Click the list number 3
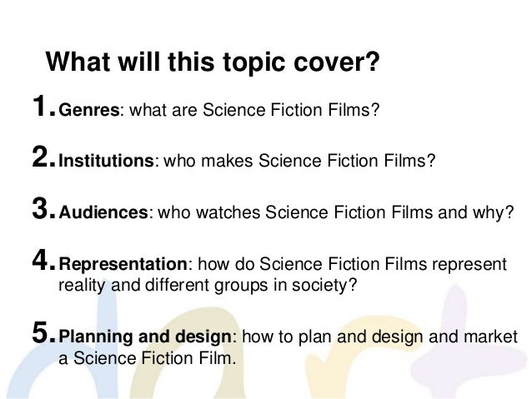Screen dimensions: 532x399 tap(43, 207)
